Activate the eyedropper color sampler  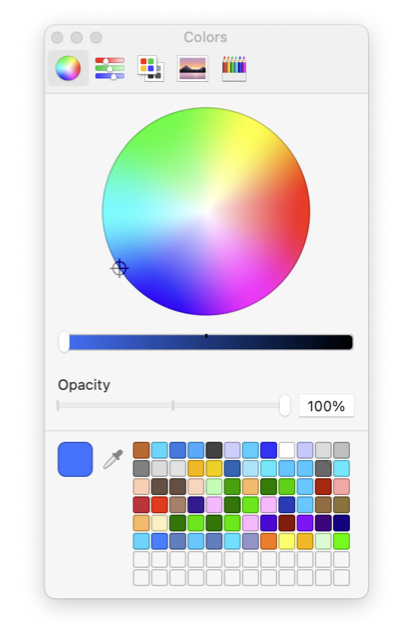(x=113, y=459)
